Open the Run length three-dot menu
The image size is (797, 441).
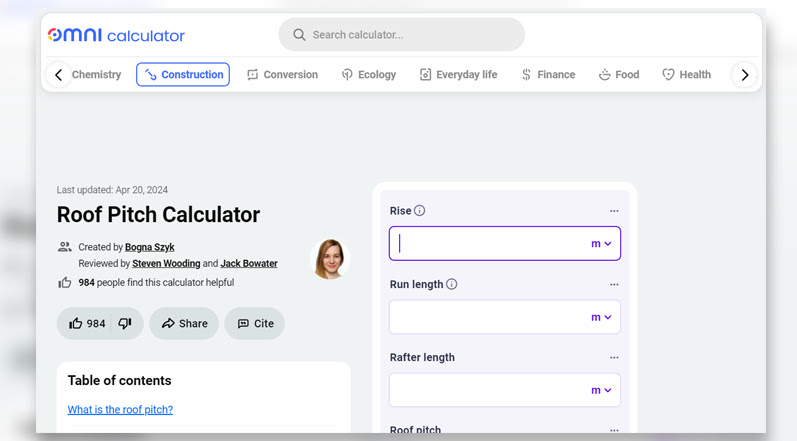(x=614, y=284)
